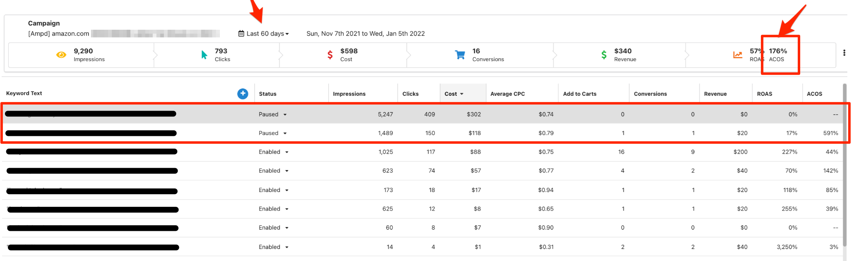Open Paused status dropdown in the $302 row
The width and height of the screenshot is (868, 261).
coord(273,114)
